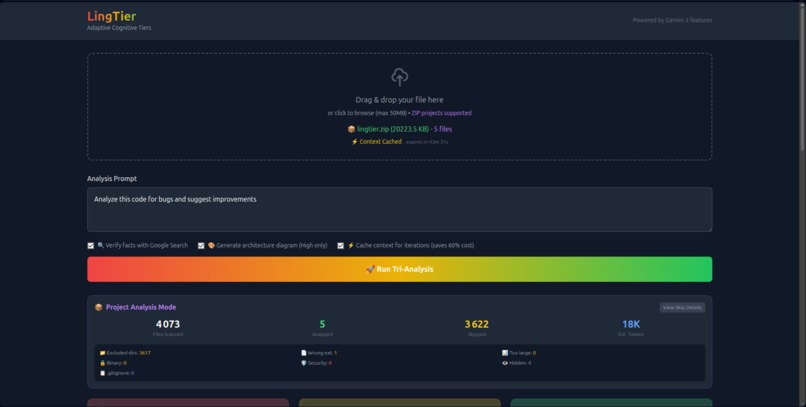Toggle Verify facts with Google Search checkbox
Viewport: 806px width, 407px height.
(90, 246)
